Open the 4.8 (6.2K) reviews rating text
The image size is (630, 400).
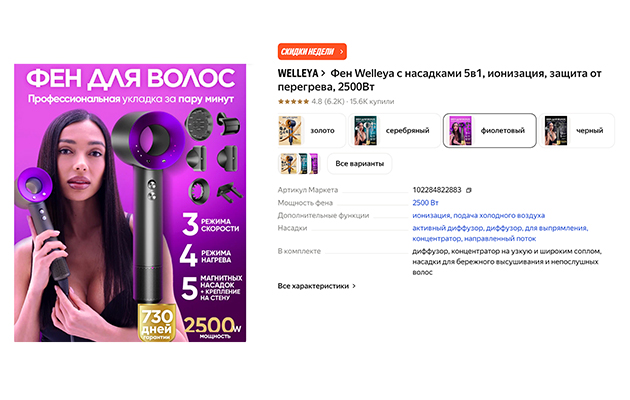point(328,102)
